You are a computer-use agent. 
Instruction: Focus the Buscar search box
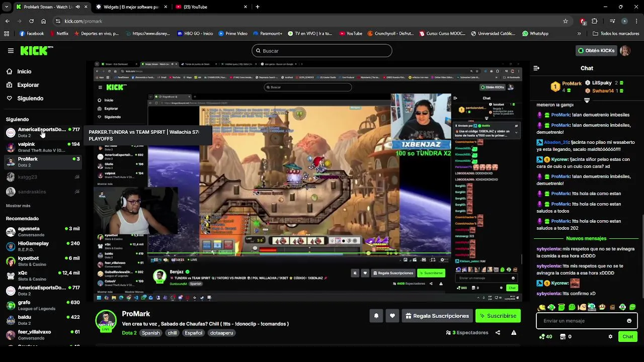pos(322,51)
